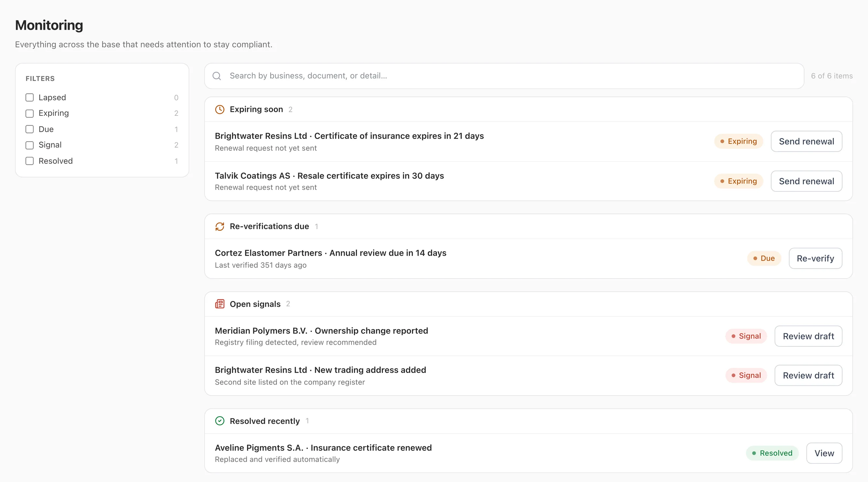View the Aveline Pigments resolved item

(824, 453)
